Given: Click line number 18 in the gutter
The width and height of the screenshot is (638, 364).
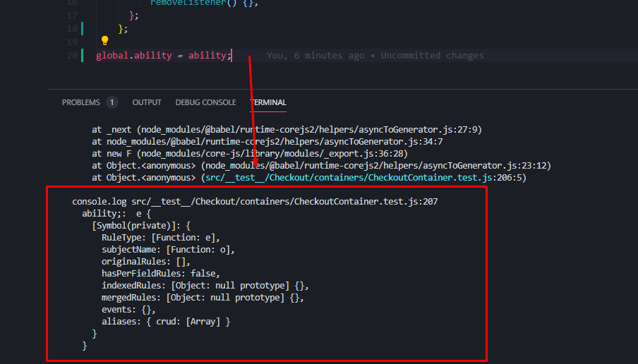Looking at the screenshot, I should tap(72, 28).
